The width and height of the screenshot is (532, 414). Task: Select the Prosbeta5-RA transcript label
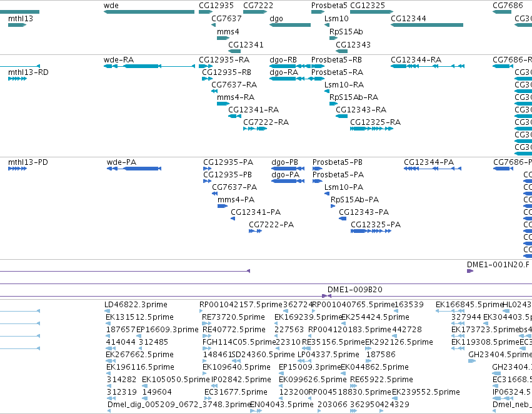(x=337, y=72)
